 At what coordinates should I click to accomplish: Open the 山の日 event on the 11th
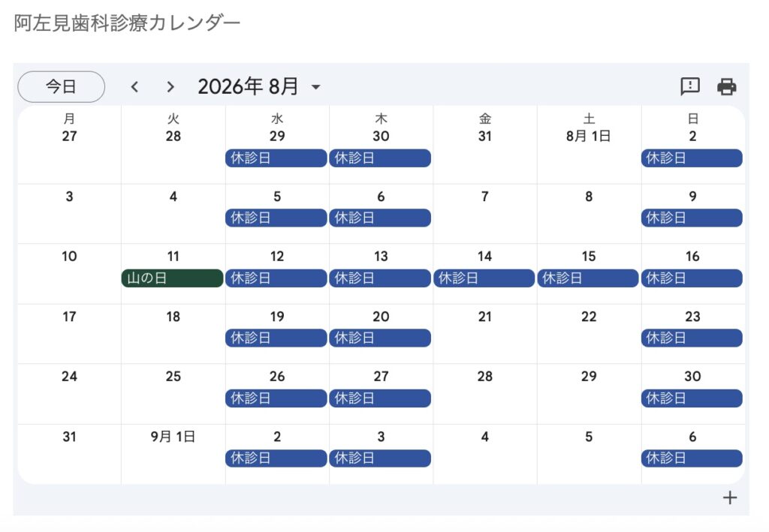[x=172, y=278]
